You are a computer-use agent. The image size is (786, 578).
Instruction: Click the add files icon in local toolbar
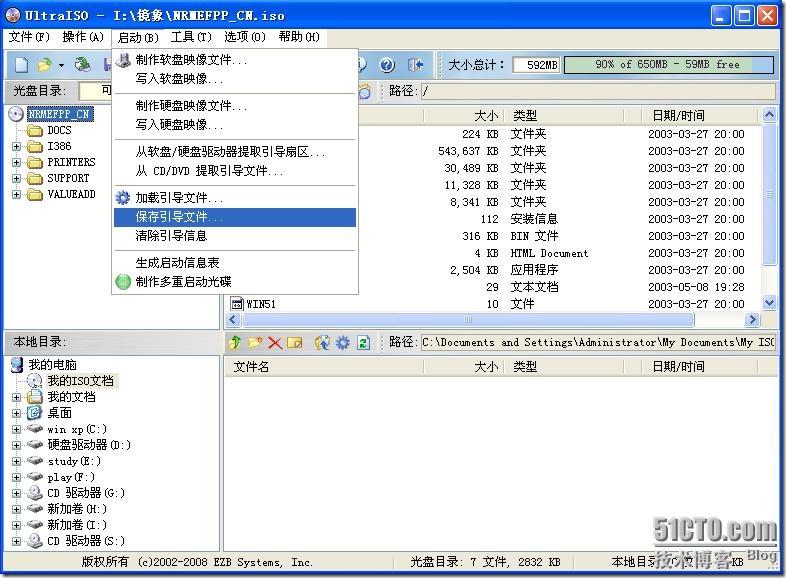(x=322, y=343)
